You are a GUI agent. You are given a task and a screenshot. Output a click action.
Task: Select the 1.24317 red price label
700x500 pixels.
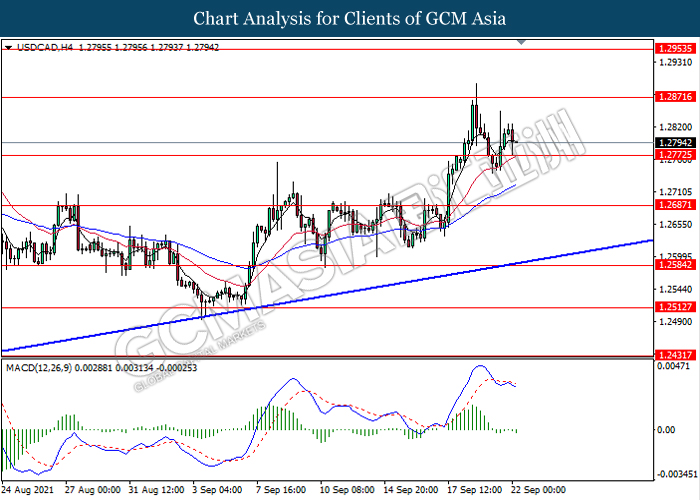[x=675, y=355]
